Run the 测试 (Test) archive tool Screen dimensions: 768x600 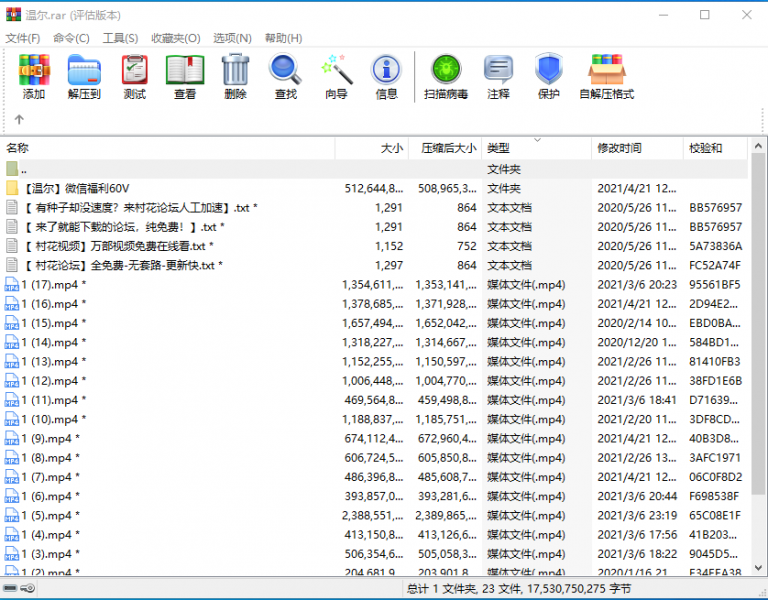(x=134, y=76)
